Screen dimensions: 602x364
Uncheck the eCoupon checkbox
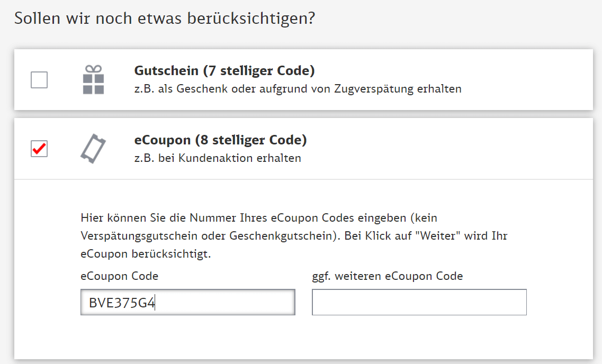coord(39,149)
